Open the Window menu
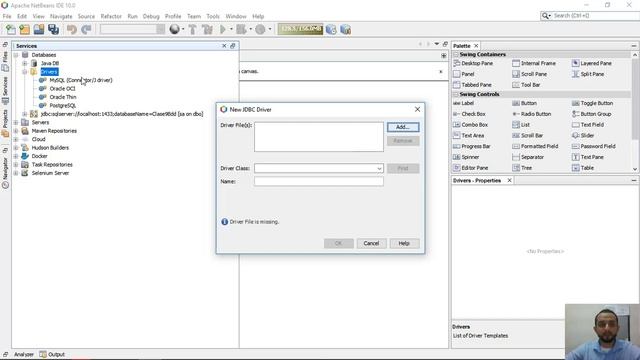 tap(236, 16)
